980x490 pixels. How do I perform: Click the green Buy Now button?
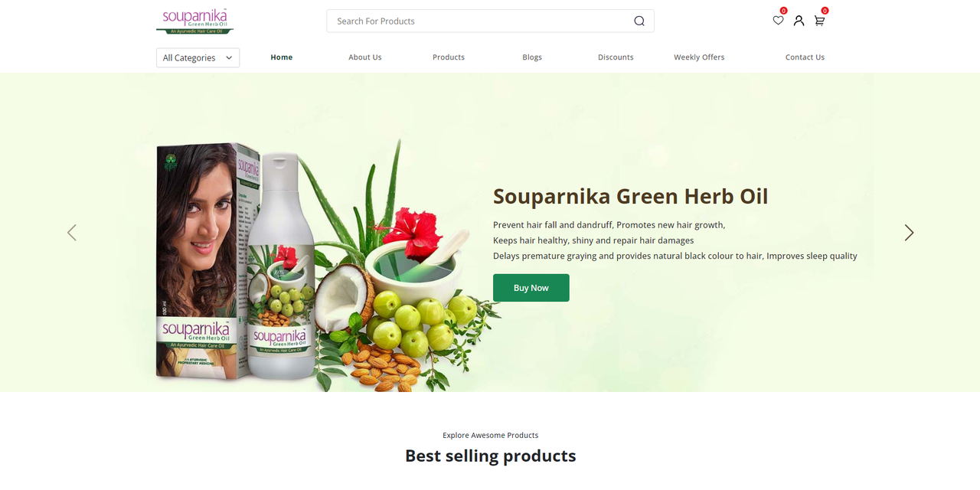click(531, 288)
